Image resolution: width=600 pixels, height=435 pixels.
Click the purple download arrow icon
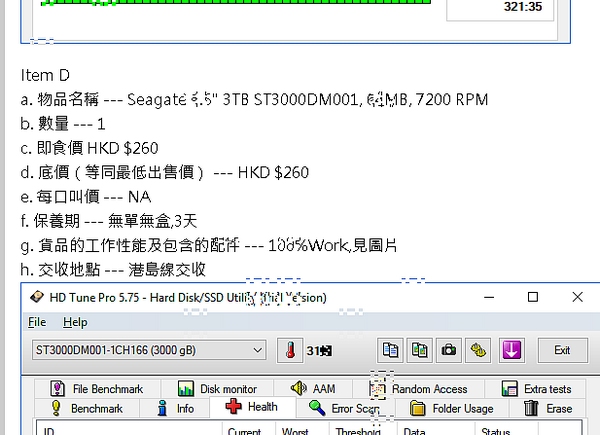(512, 350)
